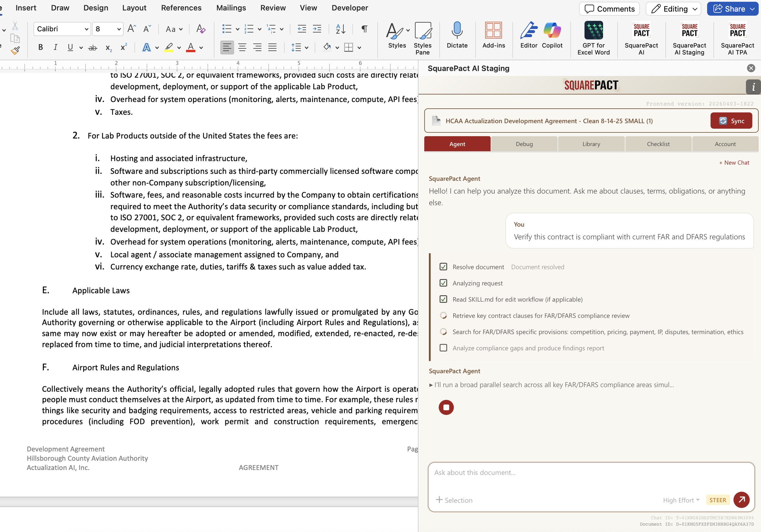Start a New Chat
This screenshot has width=761, height=532.
tap(734, 163)
